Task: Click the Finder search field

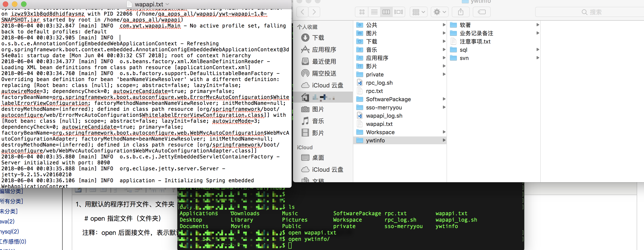Action: pyautogui.click(x=590, y=12)
